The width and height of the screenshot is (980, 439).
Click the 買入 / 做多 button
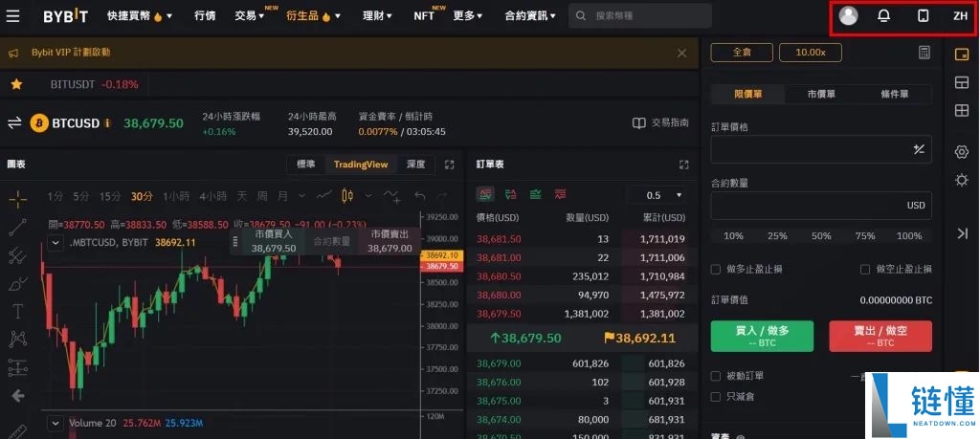pos(762,336)
